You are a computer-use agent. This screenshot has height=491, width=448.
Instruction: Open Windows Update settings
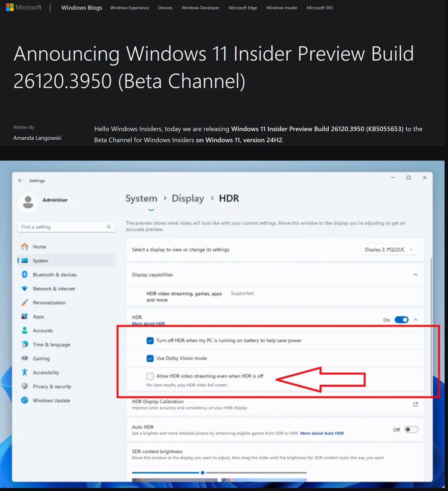(x=51, y=400)
